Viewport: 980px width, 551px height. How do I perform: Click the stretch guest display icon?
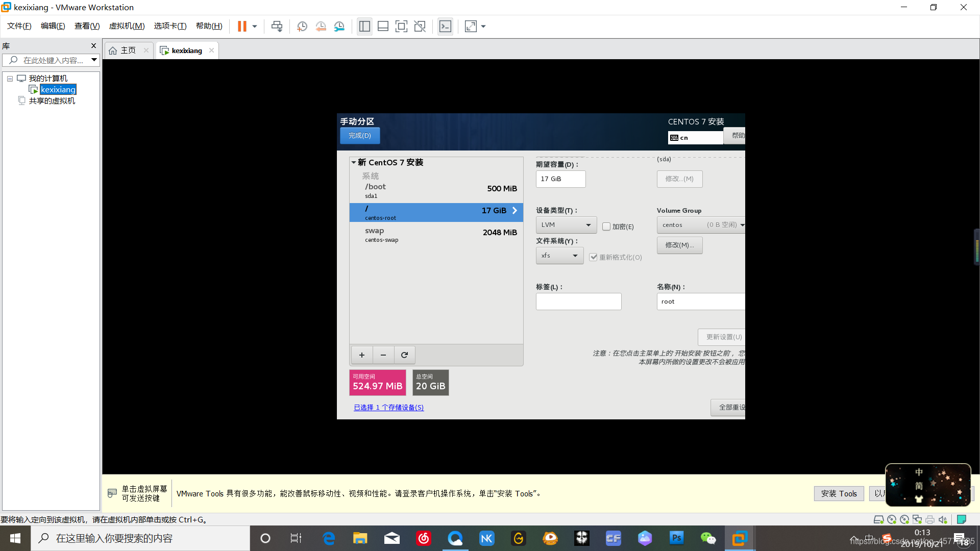pyautogui.click(x=471, y=26)
